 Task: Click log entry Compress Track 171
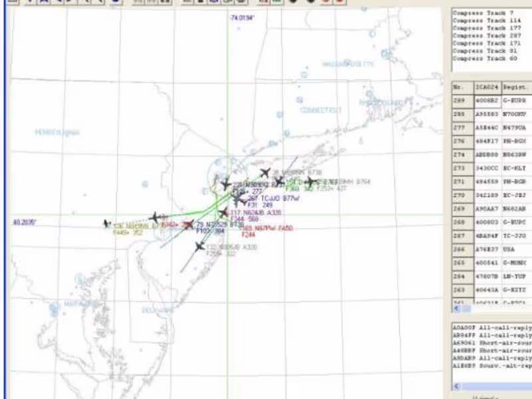(x=487, y=43)
